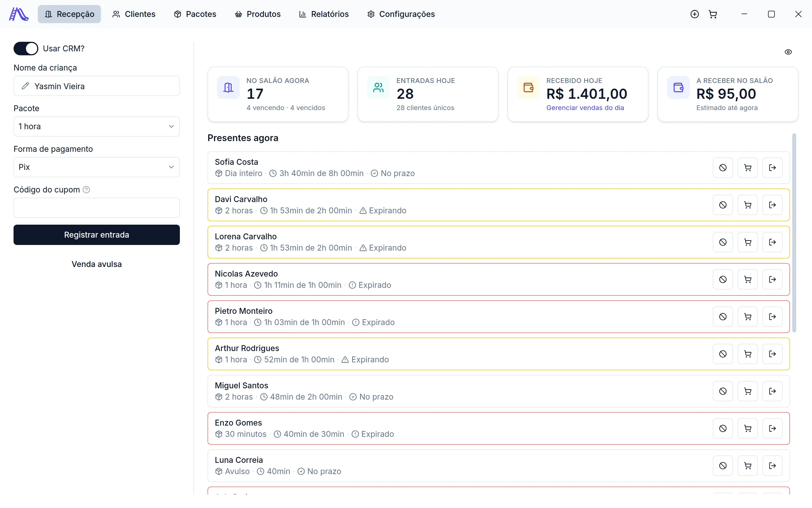Click the Registrar entrada button
This screenshot has height=508, width=812.
[97, 235]
